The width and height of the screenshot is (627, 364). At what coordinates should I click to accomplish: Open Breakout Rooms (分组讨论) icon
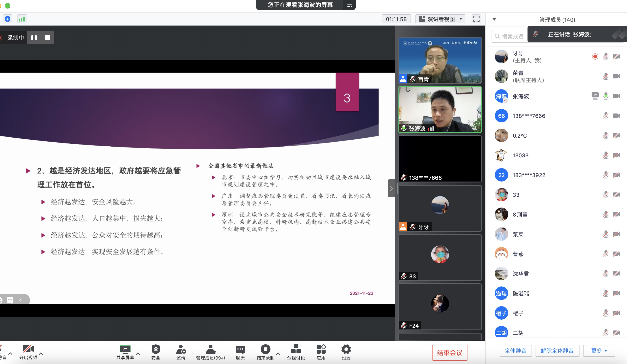[296, 349]
